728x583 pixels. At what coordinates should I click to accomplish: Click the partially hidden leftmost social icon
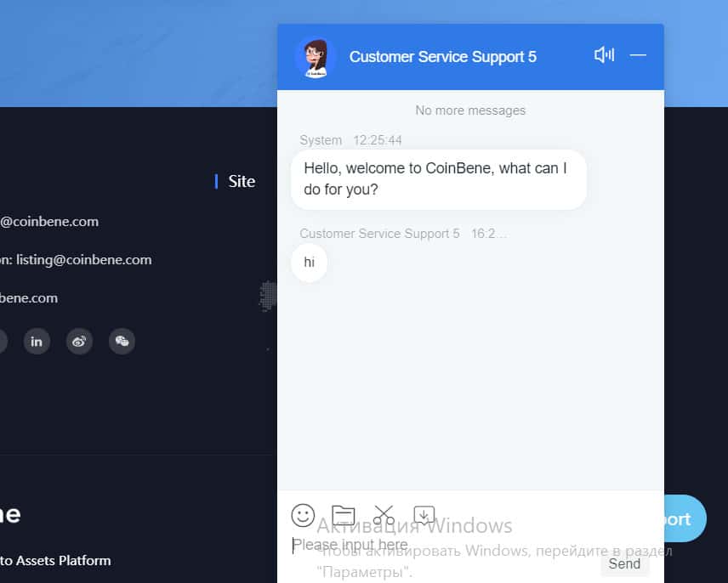3,342
